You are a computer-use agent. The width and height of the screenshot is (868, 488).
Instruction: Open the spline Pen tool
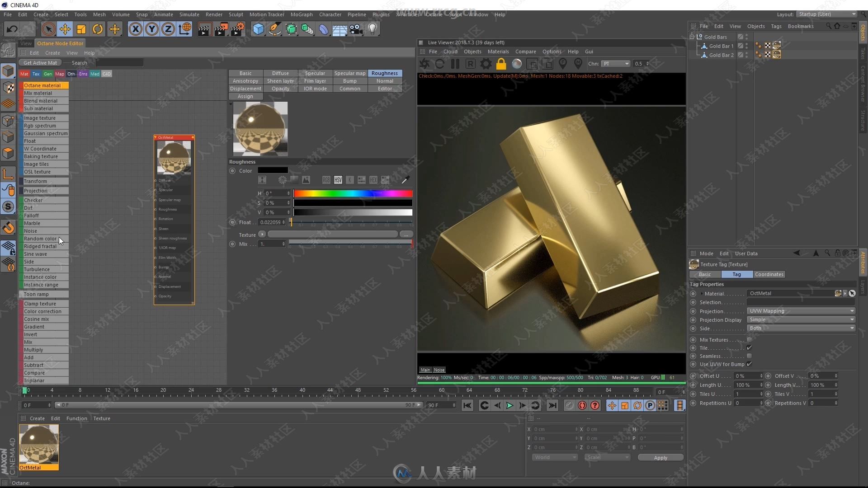274,29
